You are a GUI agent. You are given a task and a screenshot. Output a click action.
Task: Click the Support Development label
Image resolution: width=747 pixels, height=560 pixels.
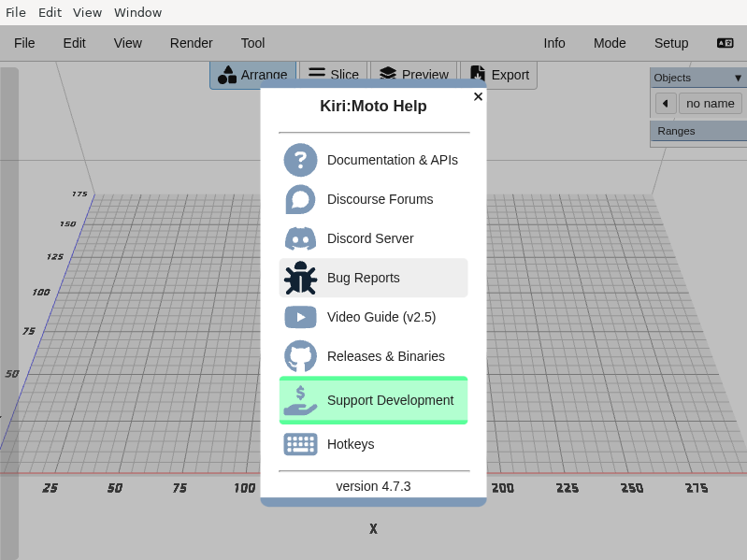(x=390, y=400)
